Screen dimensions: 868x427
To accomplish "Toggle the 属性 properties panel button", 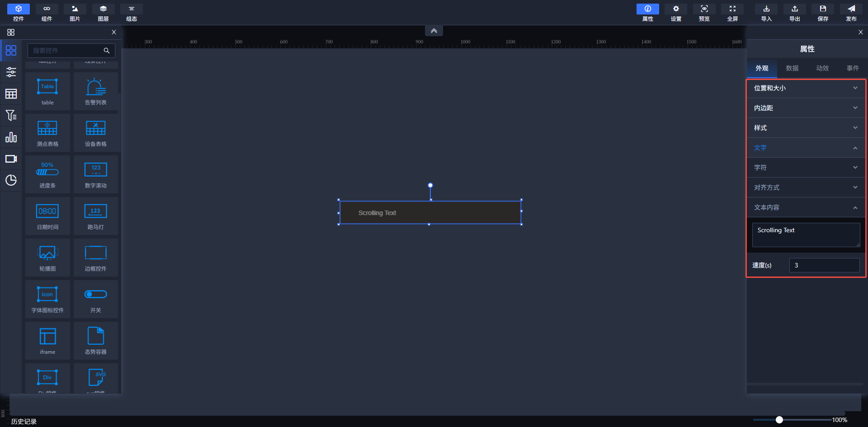I will point(648,13).
